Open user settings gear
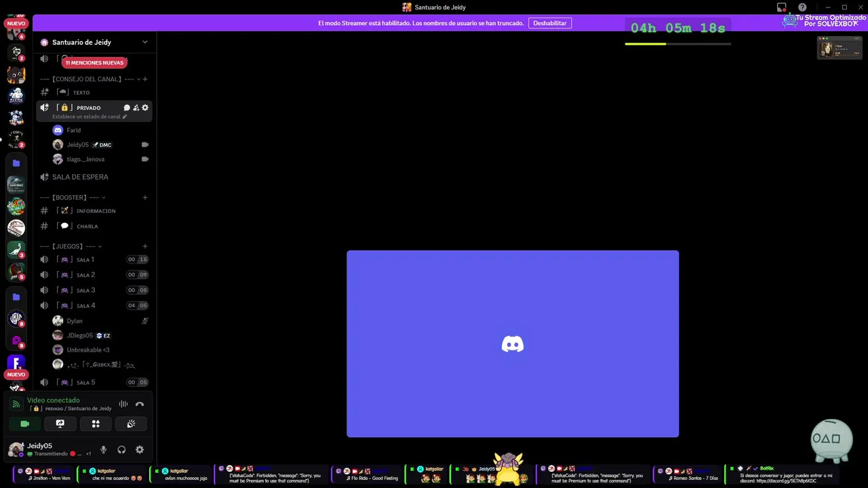Screen dimensions: 868x488 140,449
